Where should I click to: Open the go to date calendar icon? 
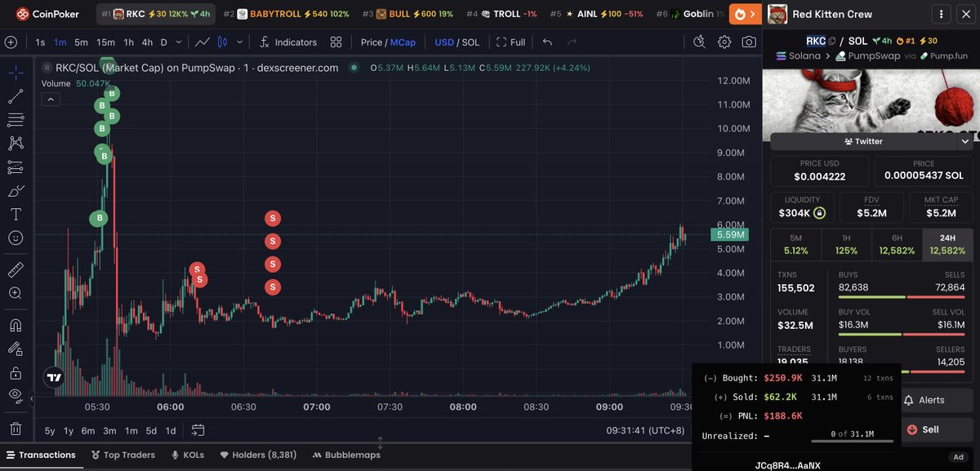(198, 430)
